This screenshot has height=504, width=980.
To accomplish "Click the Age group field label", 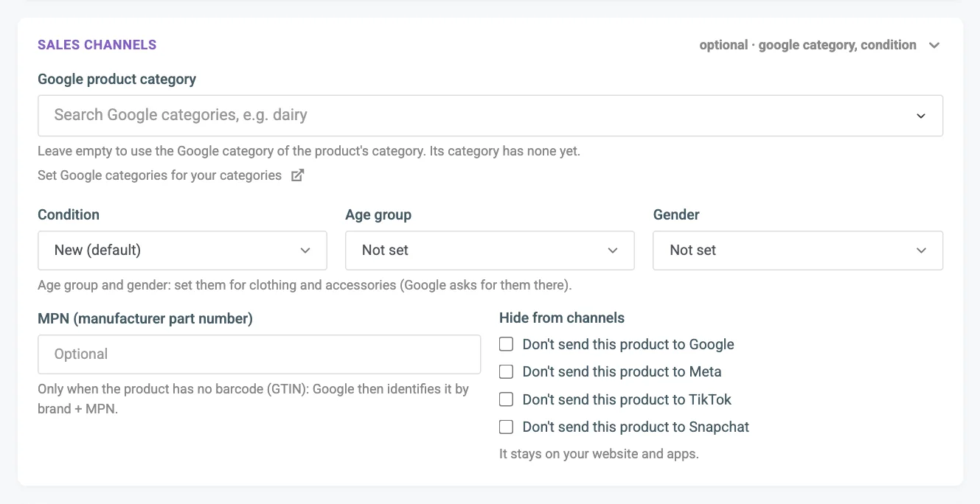I will (378, 214).
